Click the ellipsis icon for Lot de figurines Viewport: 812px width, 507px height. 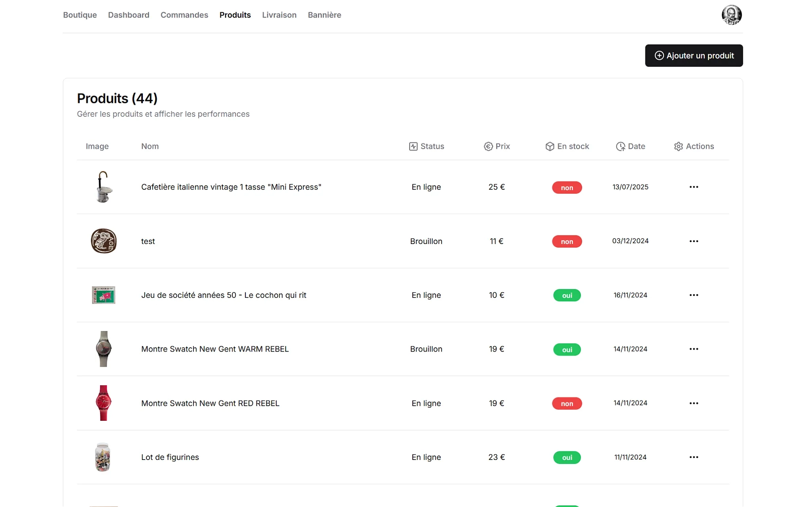point(694,457)
